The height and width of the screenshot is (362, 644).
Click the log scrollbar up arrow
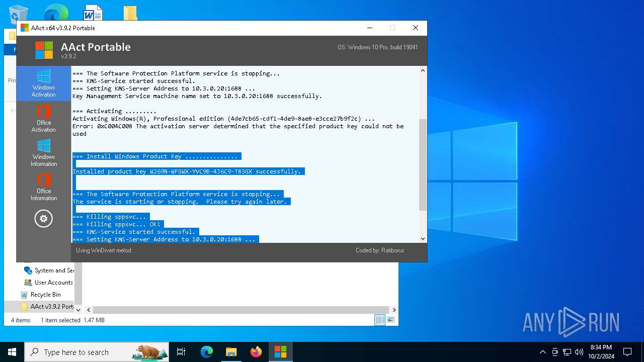click(x=423, y=71)
